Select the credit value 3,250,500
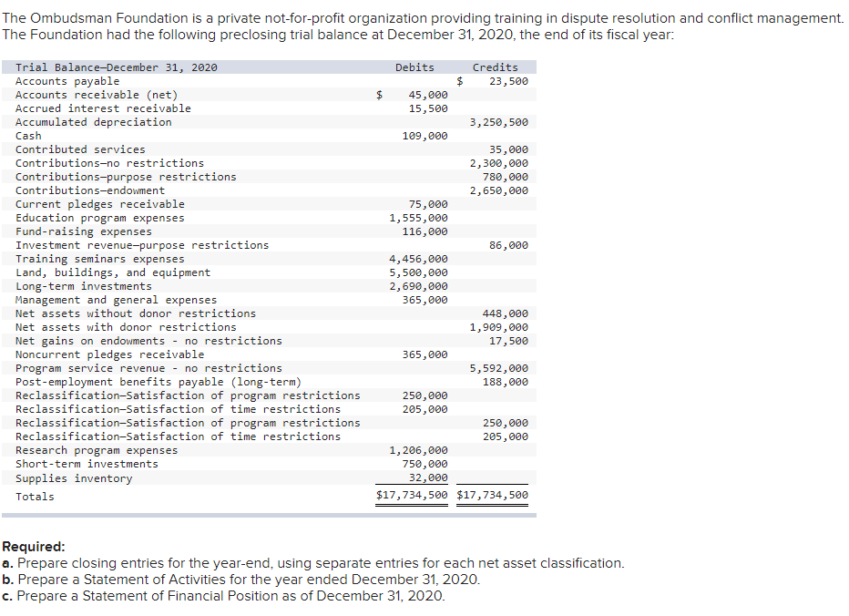The width and height of the screenshot is (849, 616). coord(498,122)
